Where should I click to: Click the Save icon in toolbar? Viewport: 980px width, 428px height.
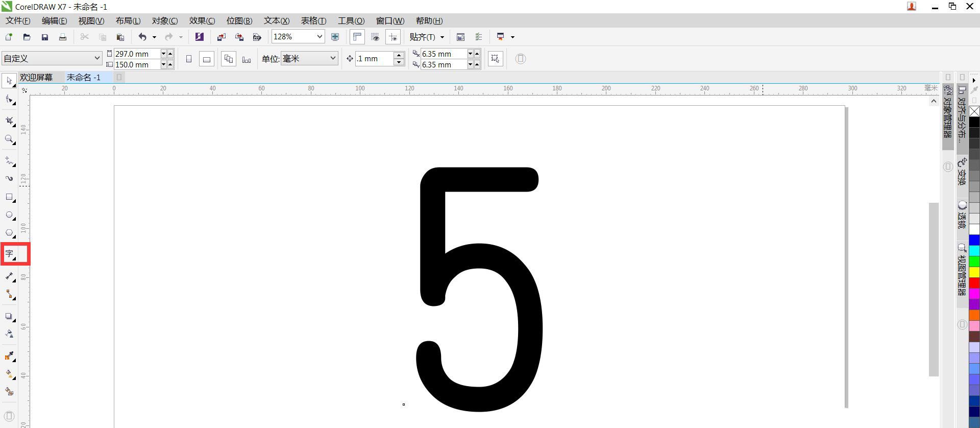coord(45,37)
